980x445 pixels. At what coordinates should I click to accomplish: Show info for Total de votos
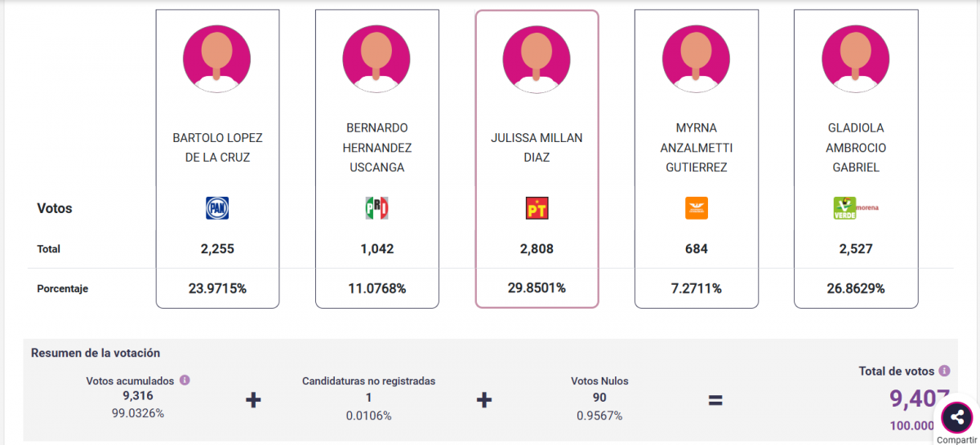point(944,371)
